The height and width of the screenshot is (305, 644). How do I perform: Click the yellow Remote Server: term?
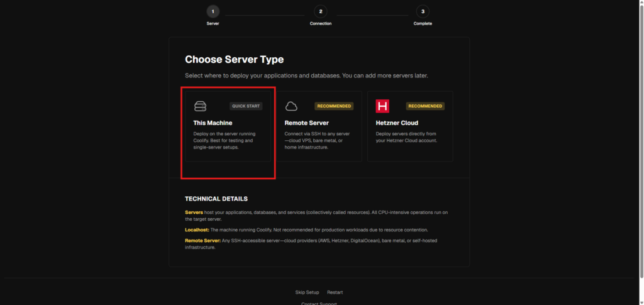pyautogui.click(x=203, y=241)
